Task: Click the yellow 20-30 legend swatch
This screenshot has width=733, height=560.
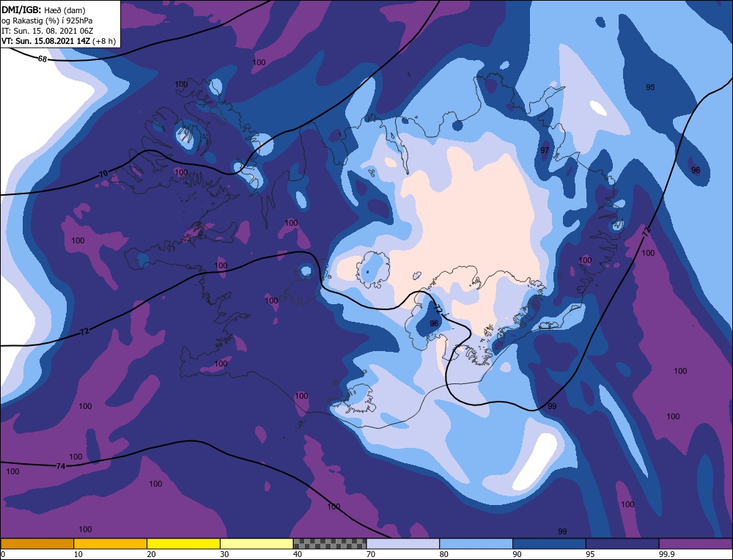Action: [x=183, y=543]
